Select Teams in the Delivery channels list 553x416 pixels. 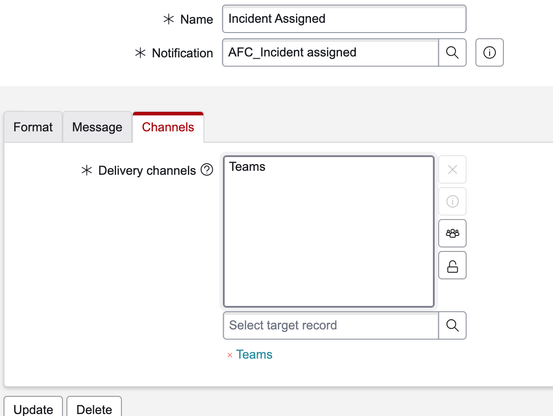(247, 166)
